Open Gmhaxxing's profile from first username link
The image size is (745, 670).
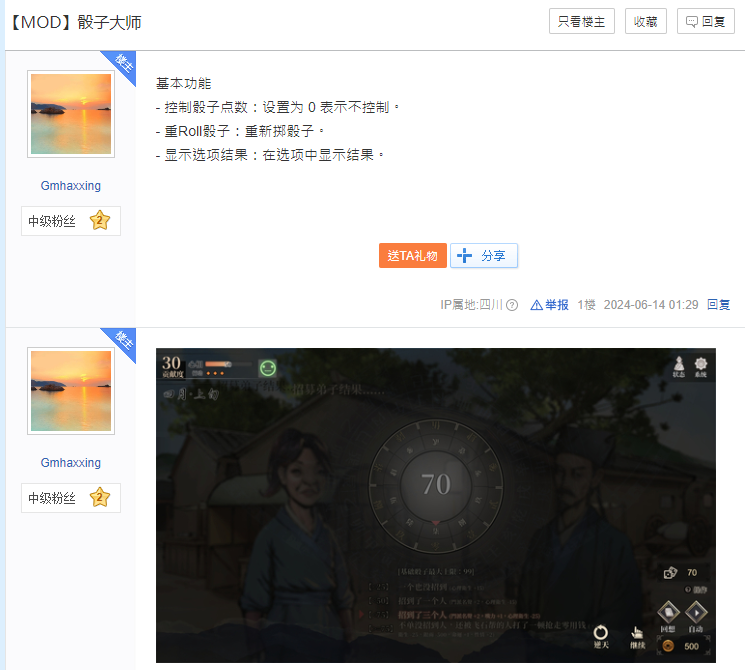point(70,186)
